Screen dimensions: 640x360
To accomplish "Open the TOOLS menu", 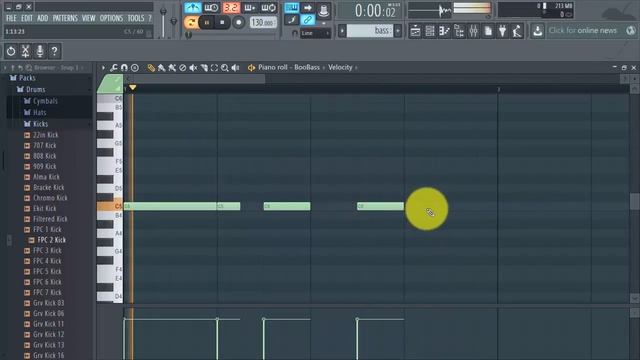I will click(x=136, y=18).
